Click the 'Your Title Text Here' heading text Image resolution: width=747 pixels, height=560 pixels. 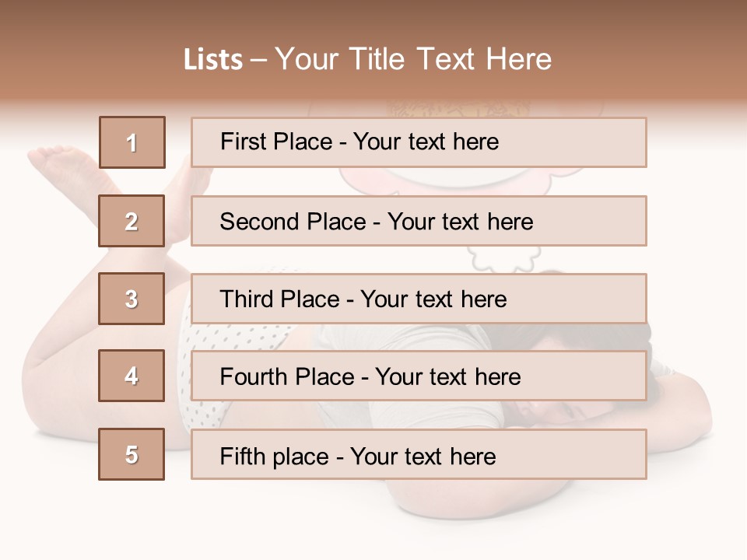[413, 59]
